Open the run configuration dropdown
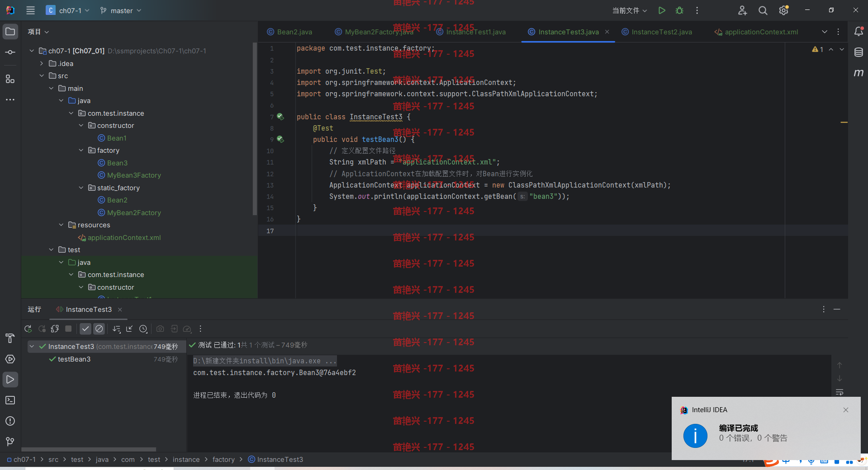The width and height of the screenshot is (868, 470). point(630,10)
